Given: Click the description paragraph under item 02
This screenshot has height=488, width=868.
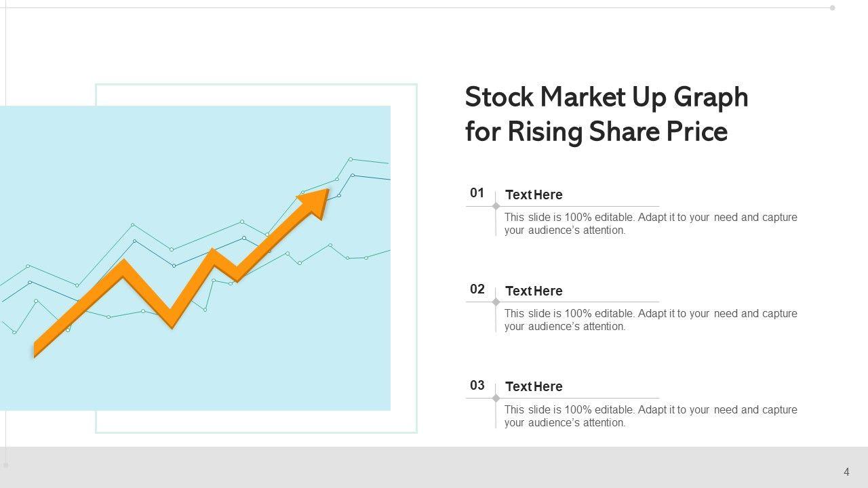Looking at the screenshot, I should coord(650,320).
